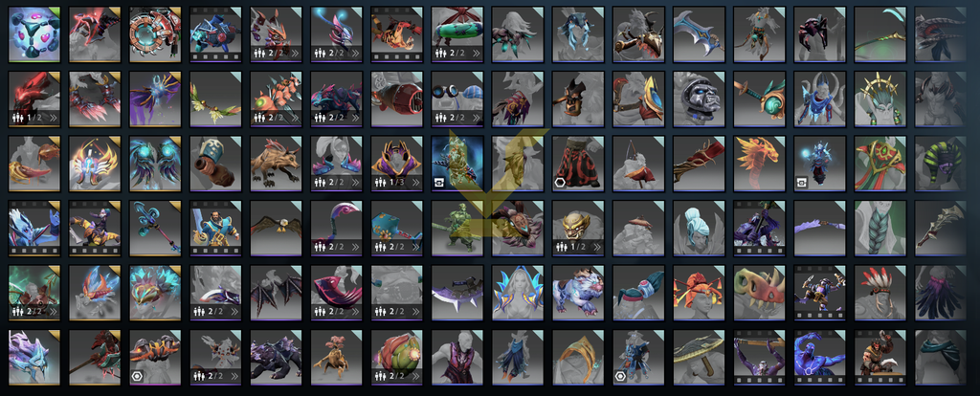Choose the straw conical hat item
980x396 pixels.
tap(700, 358)
